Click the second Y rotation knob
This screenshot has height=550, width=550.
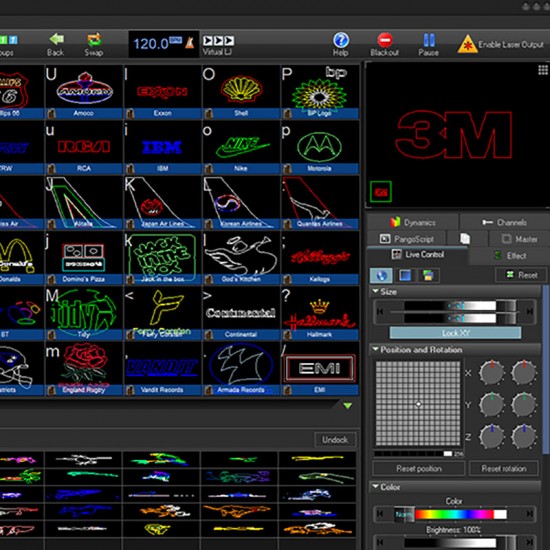[524, 405]
